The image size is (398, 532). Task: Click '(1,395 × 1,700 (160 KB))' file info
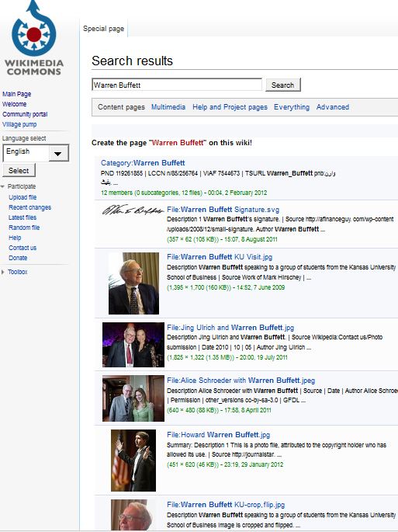pyautogui.click(x=199, y=287)
